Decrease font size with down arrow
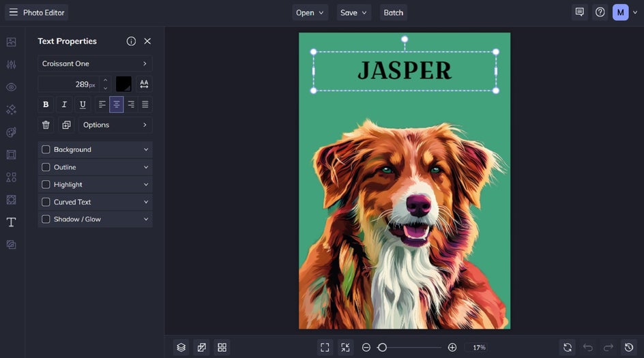This screenshot has height=358, width=644. [106, 88]
